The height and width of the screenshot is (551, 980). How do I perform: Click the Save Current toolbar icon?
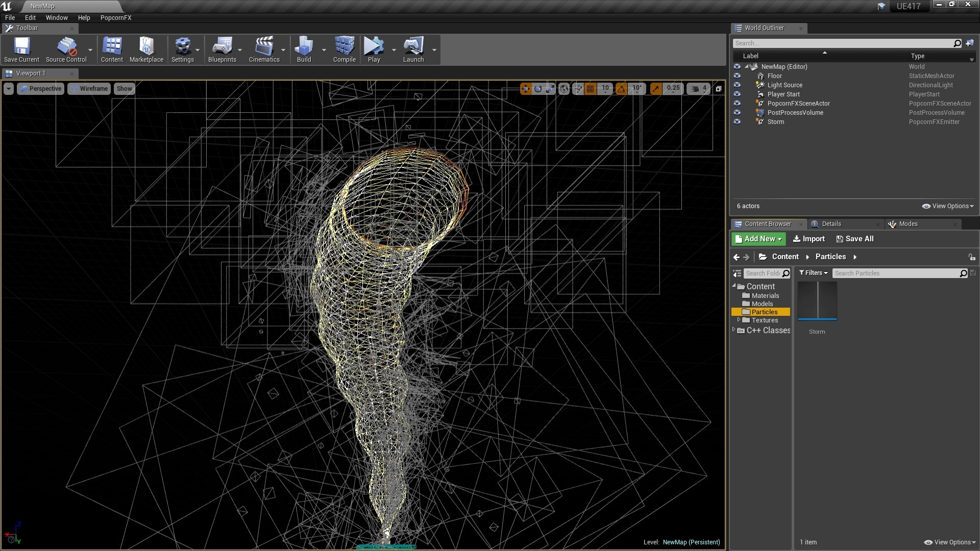tap(21, 49)
